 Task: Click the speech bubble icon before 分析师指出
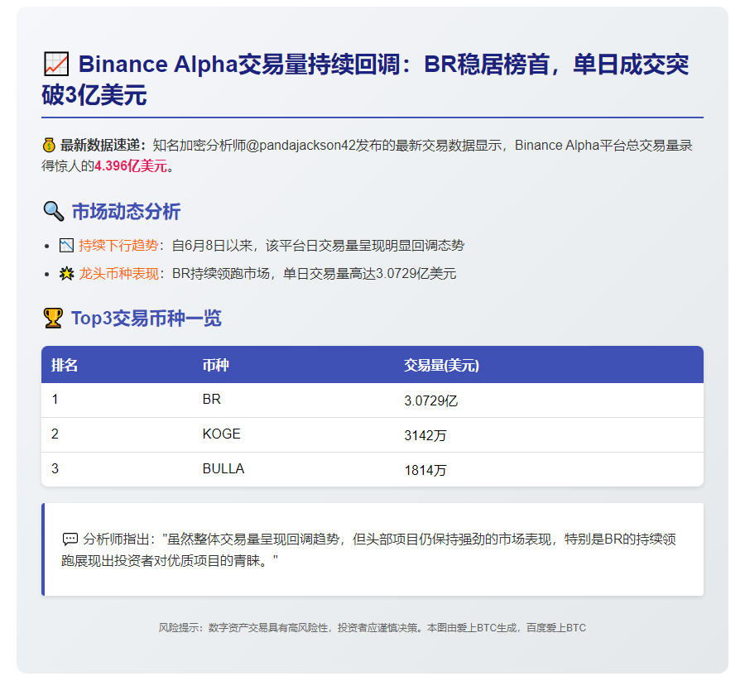pos(70,539)
